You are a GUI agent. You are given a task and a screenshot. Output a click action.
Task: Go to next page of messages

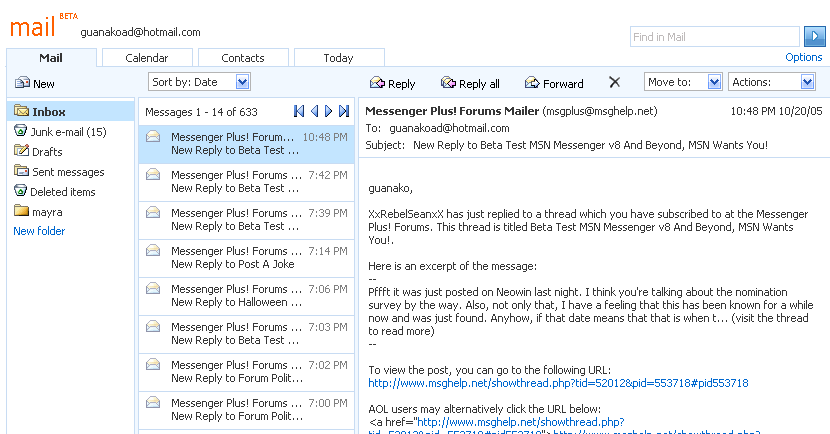[329, 111]
